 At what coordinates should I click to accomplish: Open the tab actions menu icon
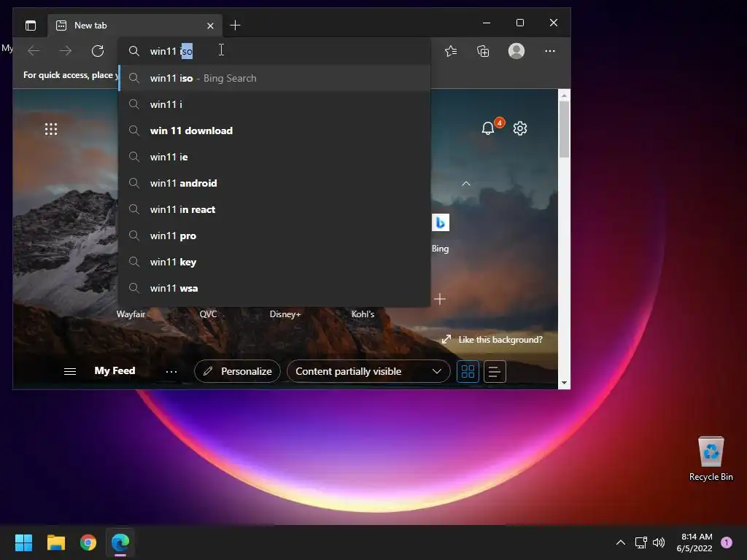tap(31, 26)
